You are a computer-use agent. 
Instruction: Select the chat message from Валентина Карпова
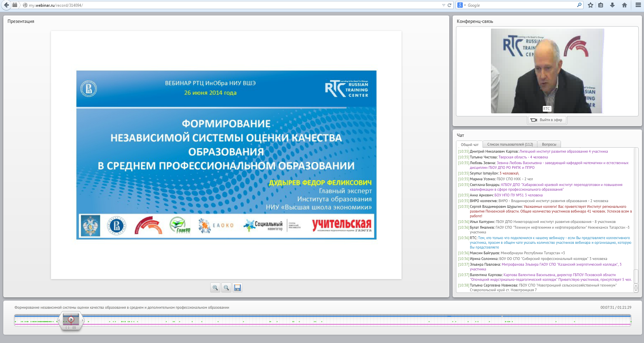point(545,277)
